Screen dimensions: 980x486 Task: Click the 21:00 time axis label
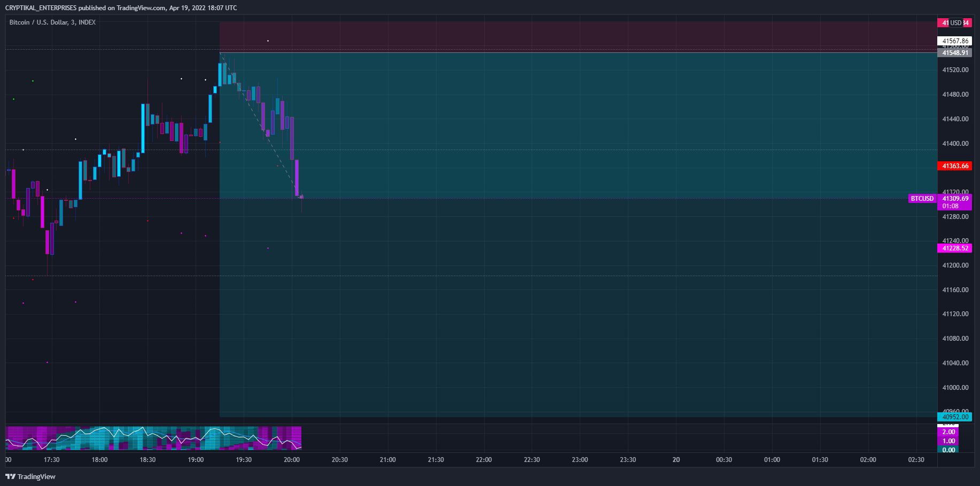pyautogui.click(x=388, y=460)
